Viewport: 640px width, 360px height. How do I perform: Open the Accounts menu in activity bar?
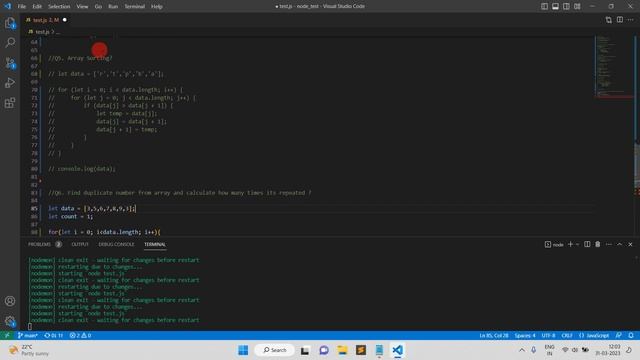tap(10, 301)
